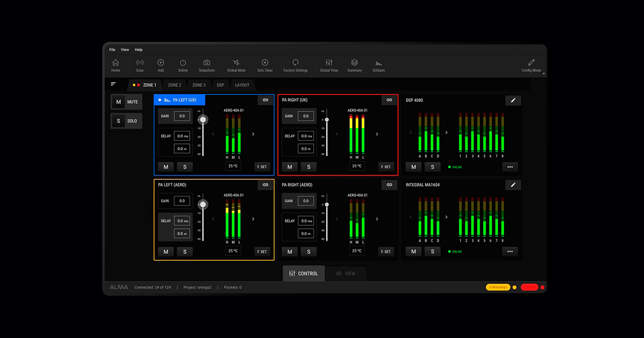Next device arrow in PA RIGHT (AERO)
The height and width of the screenshot is (338, 644).
377,219
